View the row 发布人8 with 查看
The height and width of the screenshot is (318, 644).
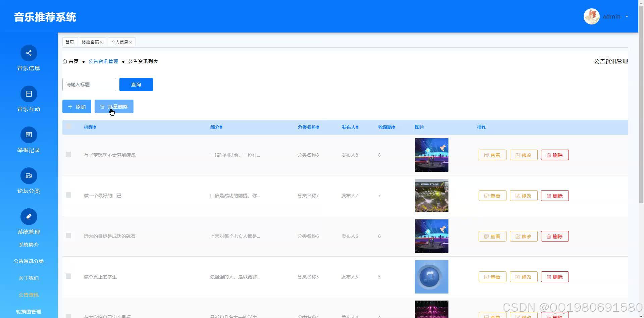(492, 155)
